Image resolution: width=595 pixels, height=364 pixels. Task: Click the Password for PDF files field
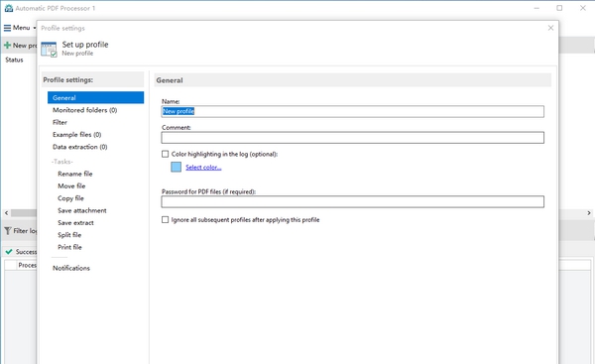tap(352, 201)
